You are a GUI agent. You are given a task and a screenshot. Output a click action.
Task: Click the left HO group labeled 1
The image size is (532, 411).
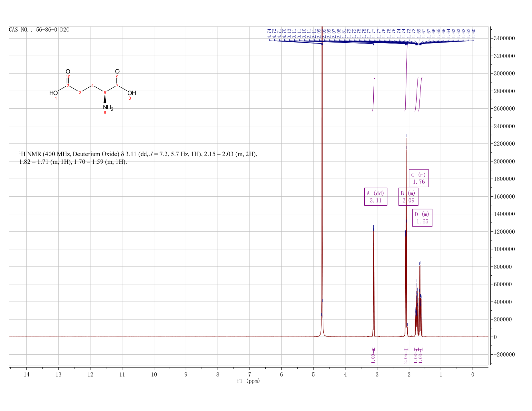click(x=54, y=93)
